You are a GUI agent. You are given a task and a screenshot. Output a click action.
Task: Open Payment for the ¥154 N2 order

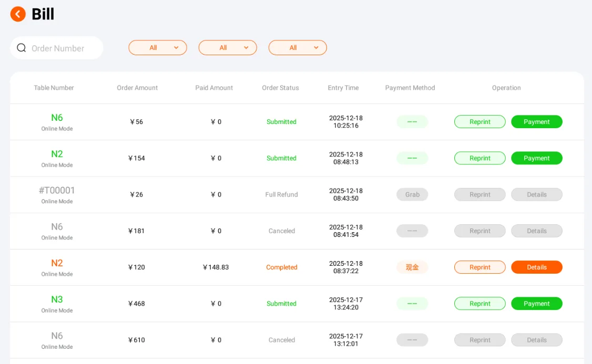coord(536,158)
